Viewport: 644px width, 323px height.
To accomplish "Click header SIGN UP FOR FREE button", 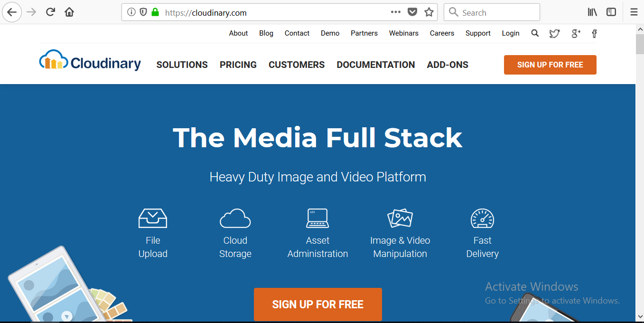I will click(550, 65).
